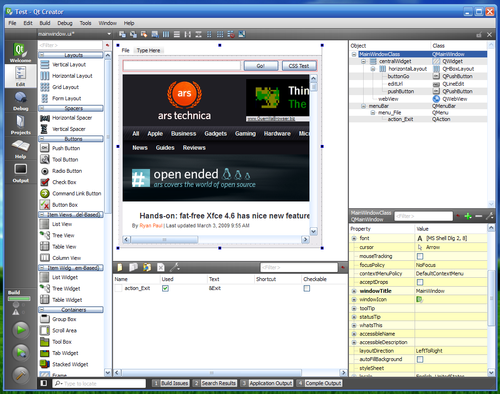This screenshot has height=394, width=500.
Task: Collapse Spacers category header
Action: click(x=71, y=108)
